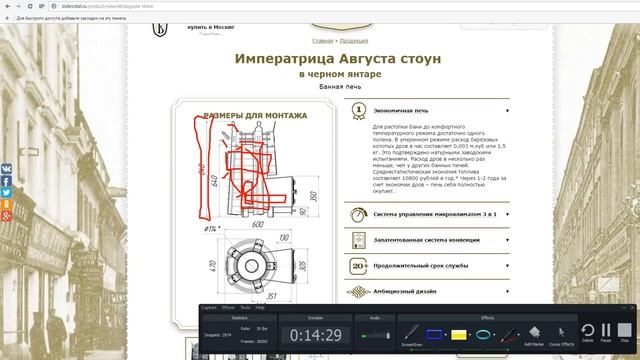This screenshot has width=640, height=360.
Task: Click the recorder Statistics panel header
Action: tap(240, 318)
